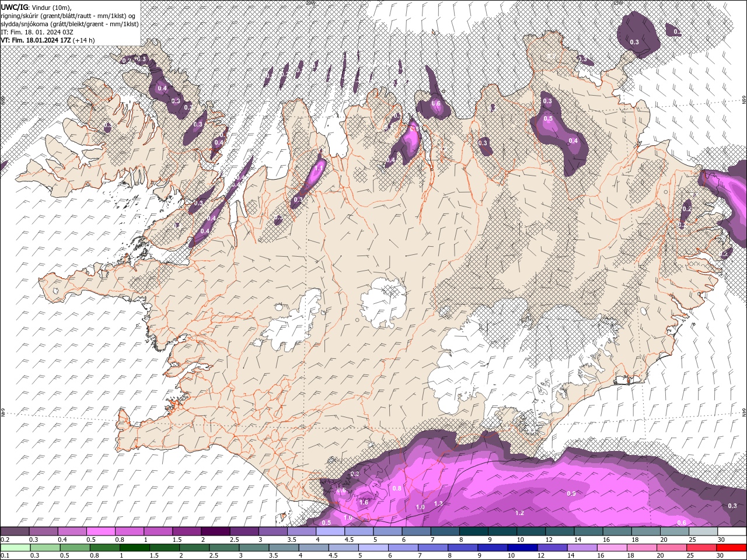Image resolution: width=747 pixels, height=560 pixels.
Task: Click the light pink 16 rain legend swatch
Action: 612,548
